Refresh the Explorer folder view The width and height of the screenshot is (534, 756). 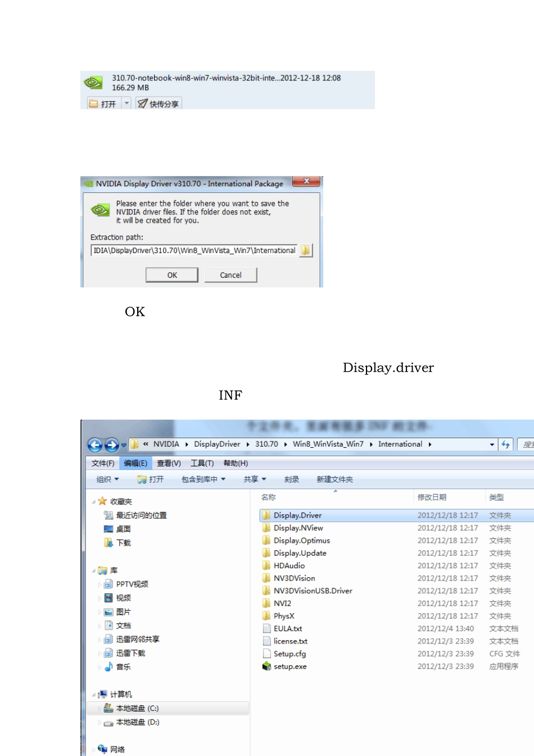(505, 444)
